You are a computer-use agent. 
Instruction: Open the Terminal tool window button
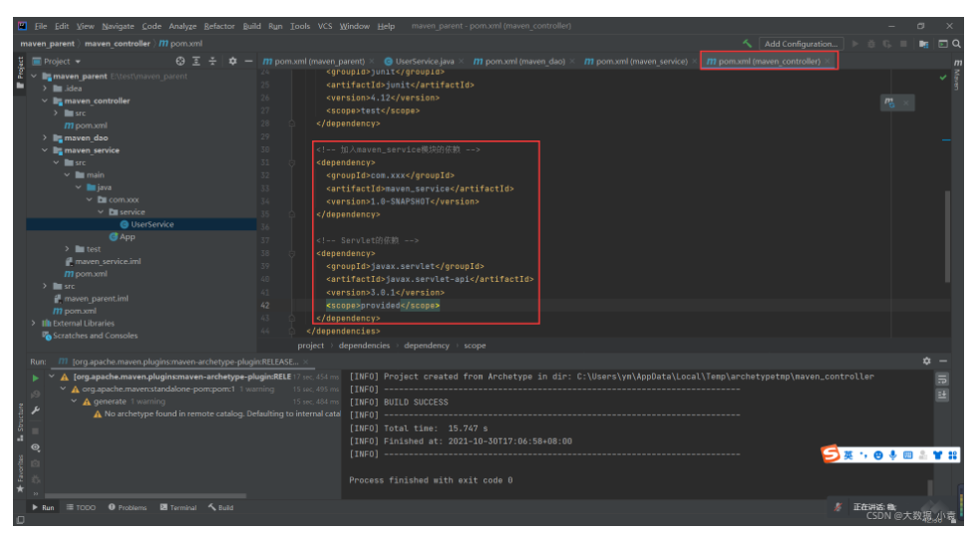click(178, 507)
